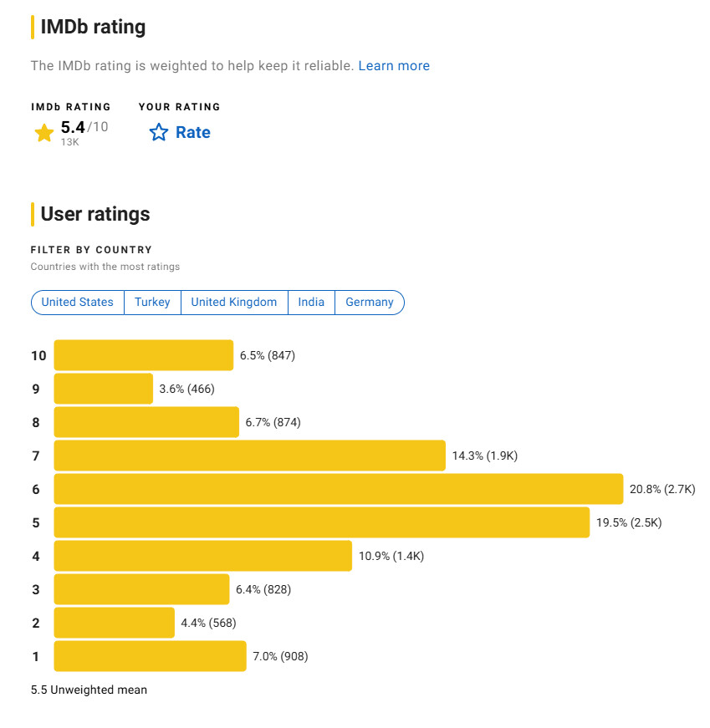Filter ratings by Turkey
The height and width of the screenshot is (728, 710).
tap(152, 303)
